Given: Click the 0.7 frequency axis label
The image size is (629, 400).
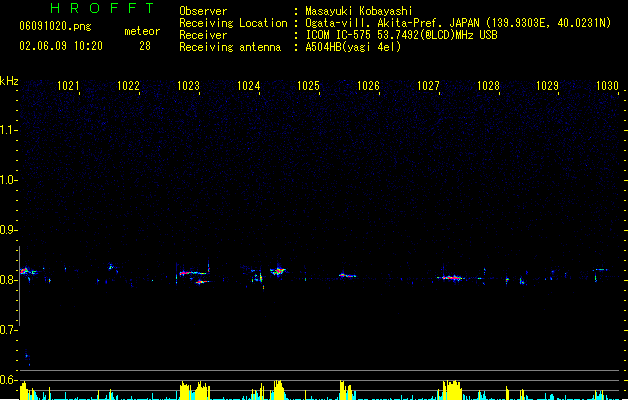Looking at the screenshot, I should coord(8,330).
